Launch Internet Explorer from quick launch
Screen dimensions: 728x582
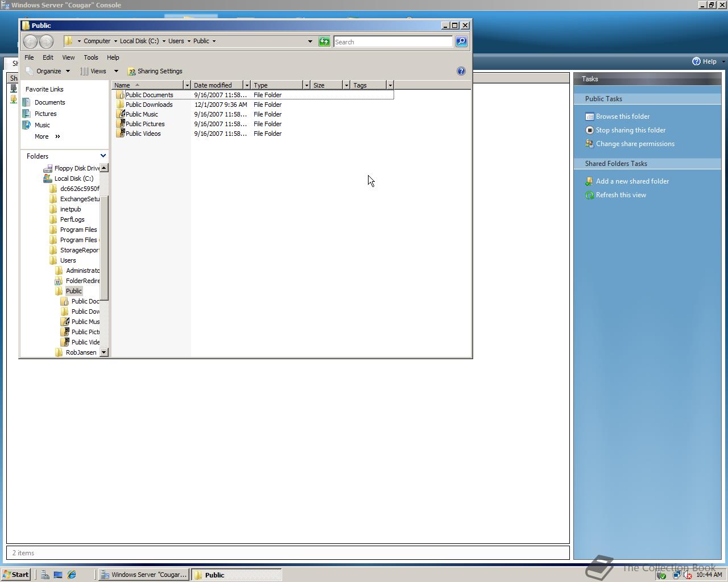pos(72,575)
